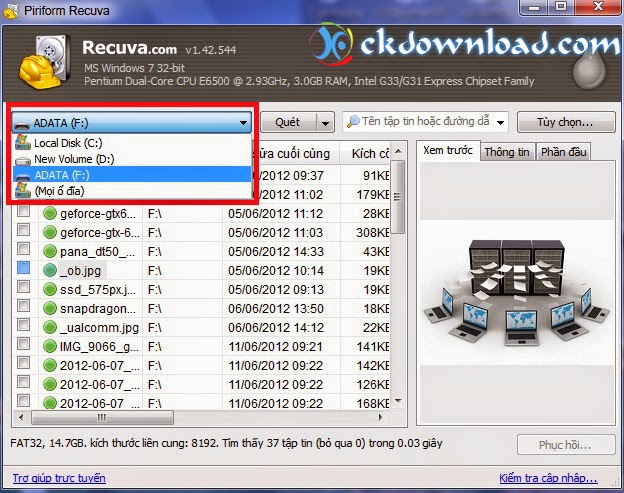Tick the checkbox for geforce-gtx-6 file
624x493 pixels.
pyautogui.click(x=24, y=230)
